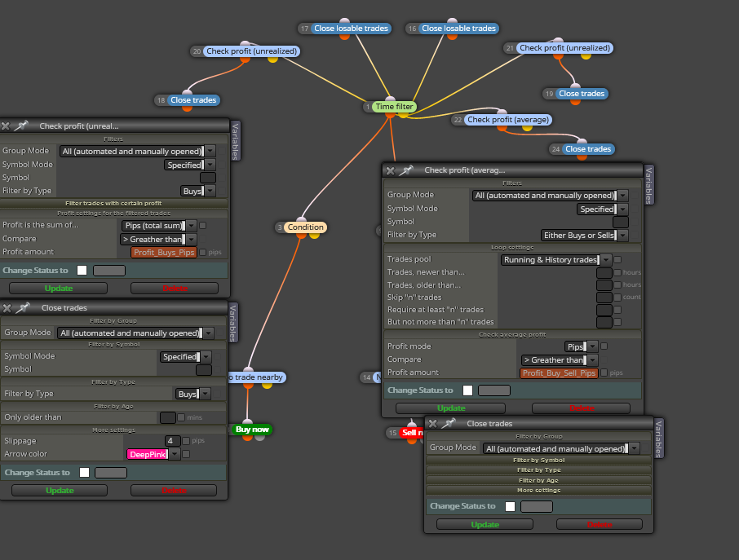Screen dimensions: 739x560
Task: Open Variables tab of left Close trades
Action: (232, 323)
